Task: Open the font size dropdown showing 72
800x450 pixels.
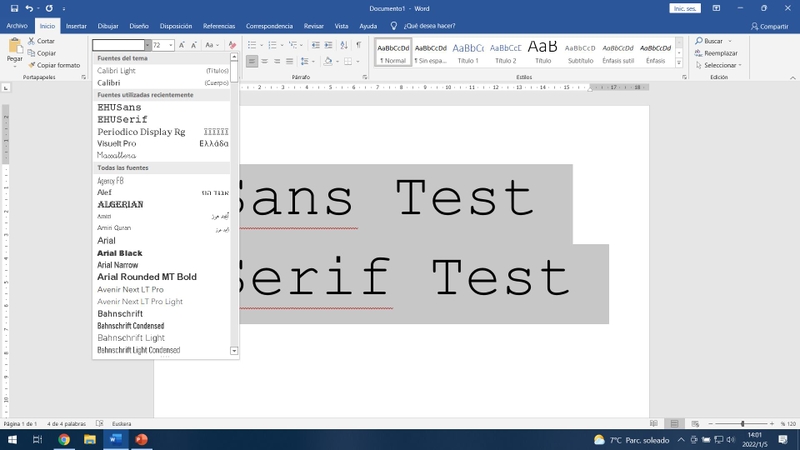Action: pos(170,45)
